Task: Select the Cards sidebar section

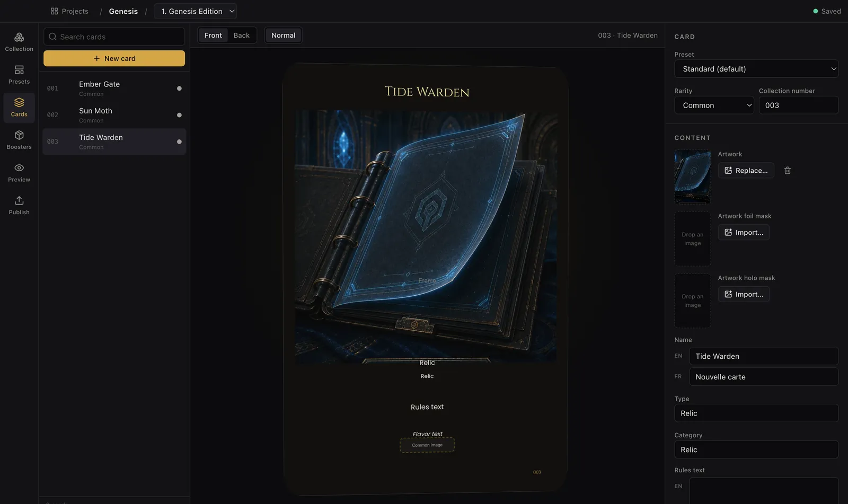Action: pos(19,108)
